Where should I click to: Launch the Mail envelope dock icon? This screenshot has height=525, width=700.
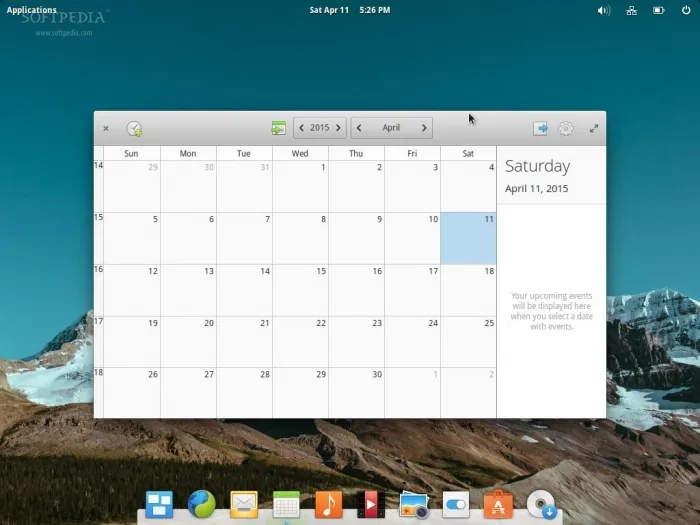244,504
